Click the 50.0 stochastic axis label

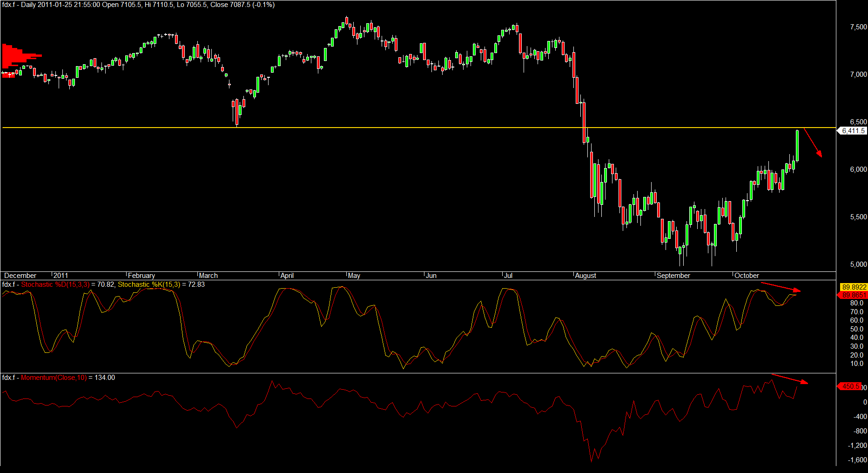tap(857, 329)
